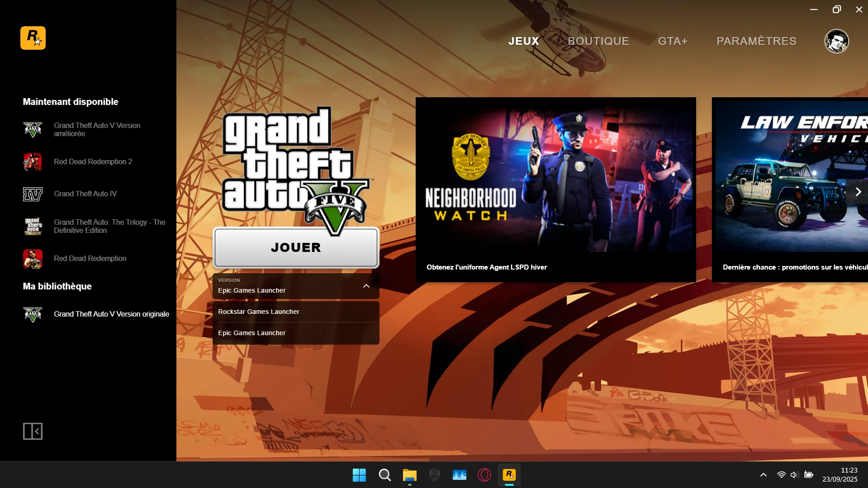Show next news card with arrow
This screenshot has height=488, width=868.
pyautogui.click(x=858, y=192)
